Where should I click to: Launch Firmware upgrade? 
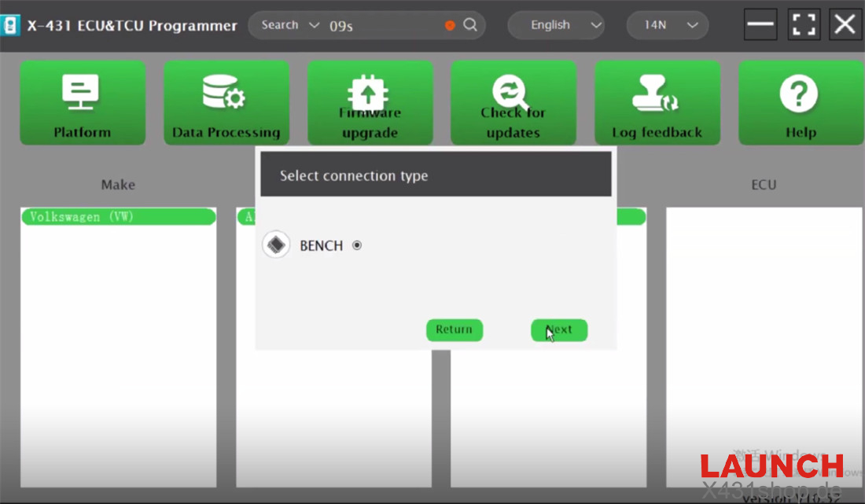[x=370, y=103]
